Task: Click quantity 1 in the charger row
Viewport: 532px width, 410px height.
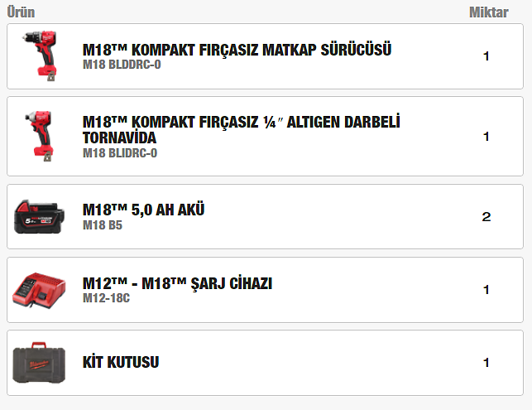Action: pyautogui.click(x=486, y=290)
